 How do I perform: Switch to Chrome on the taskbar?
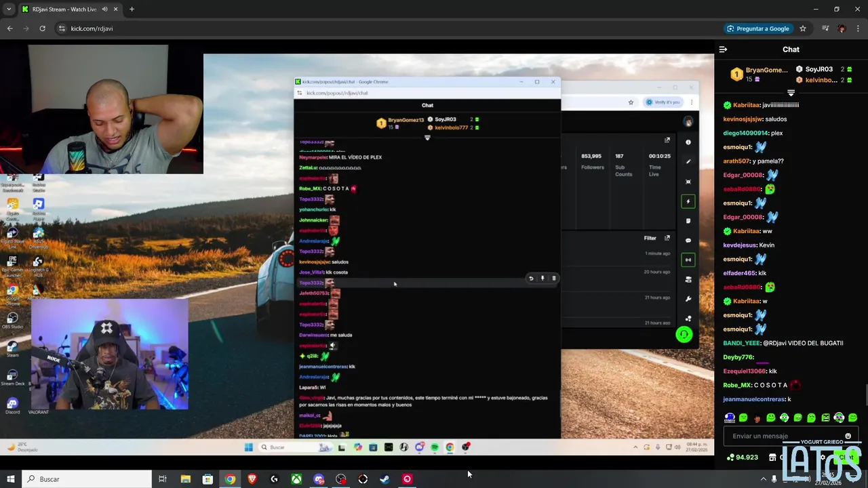point(230,479)
